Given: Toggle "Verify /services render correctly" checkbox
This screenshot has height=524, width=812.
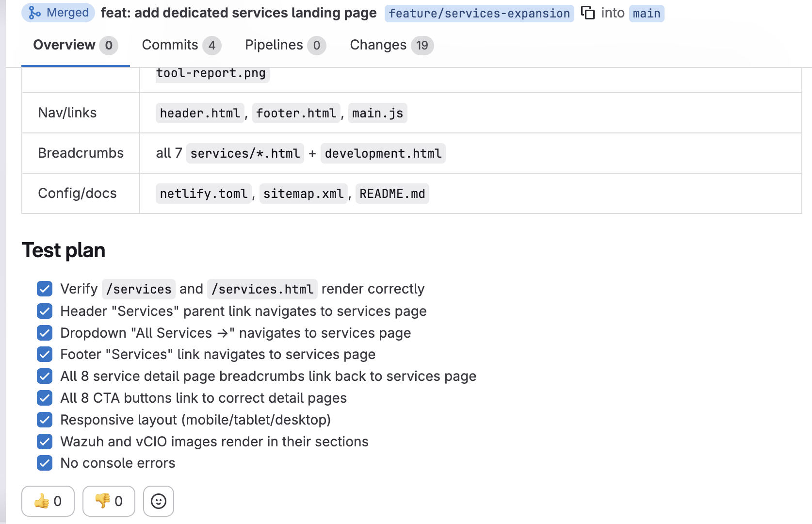Looking at the screenshot, I should pos(44,289).
